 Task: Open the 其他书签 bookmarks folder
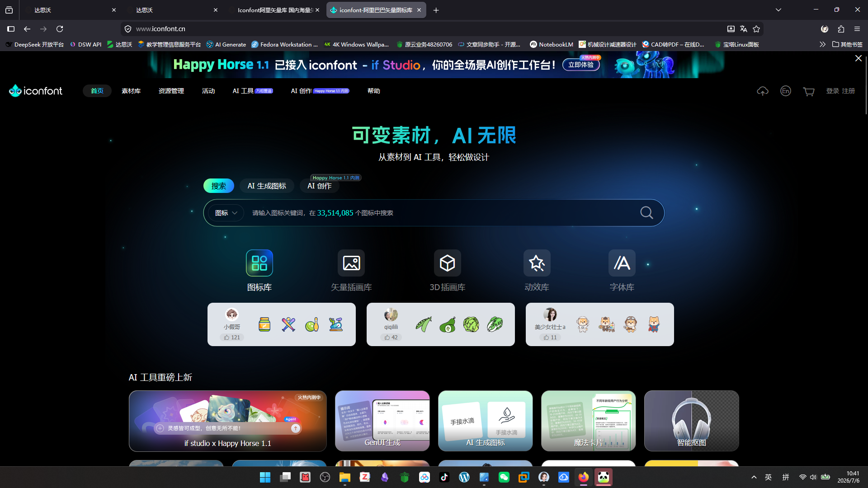(847, 44)
